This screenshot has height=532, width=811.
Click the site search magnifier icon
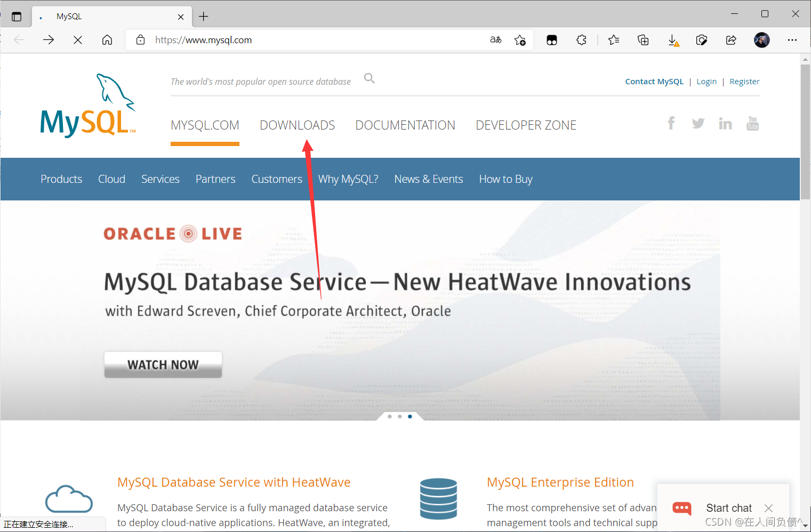(369, 78)
